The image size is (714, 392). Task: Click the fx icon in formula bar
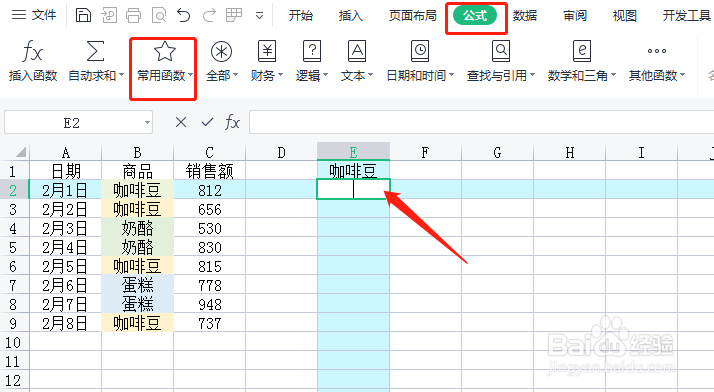[x=232, y=122]
